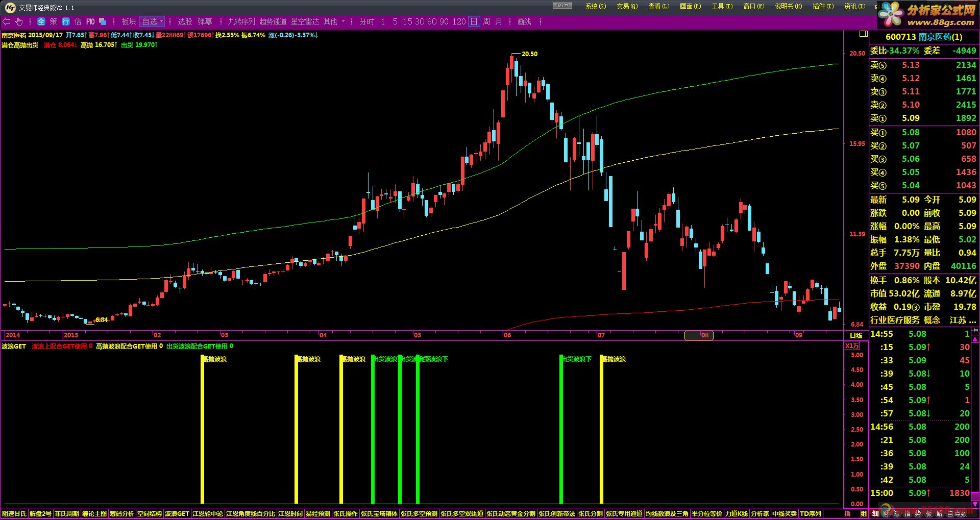Click the overlapping windows icon
980x520 pixels.
pyautogui.click(x=103, y=21)
